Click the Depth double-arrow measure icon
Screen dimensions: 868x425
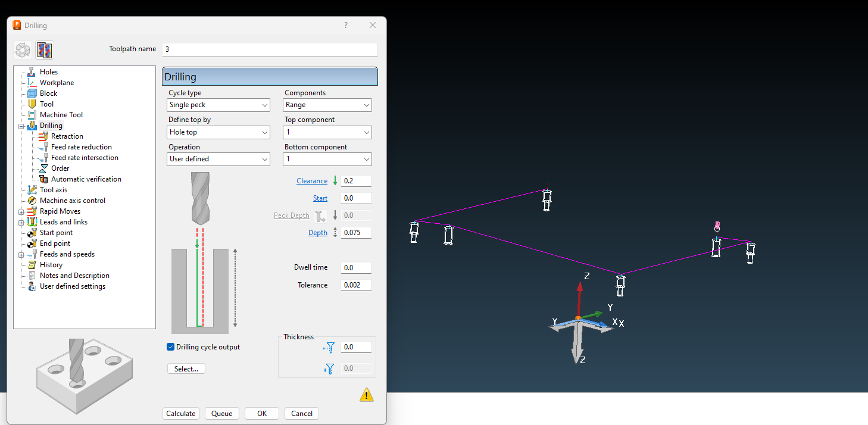coord(335,232)
